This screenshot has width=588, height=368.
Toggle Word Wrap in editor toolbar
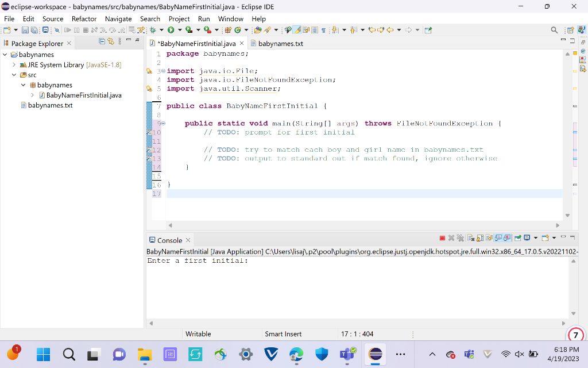coord(306,30)
